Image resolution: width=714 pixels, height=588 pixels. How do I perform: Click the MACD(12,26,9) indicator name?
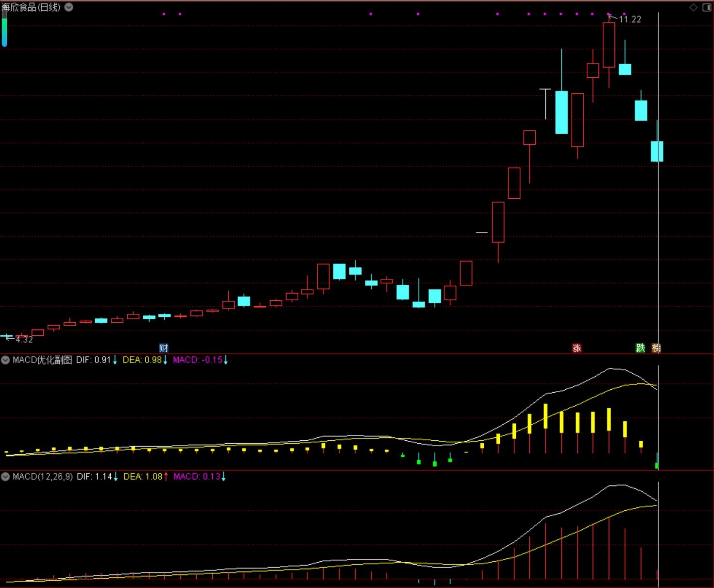pos(43,477)
